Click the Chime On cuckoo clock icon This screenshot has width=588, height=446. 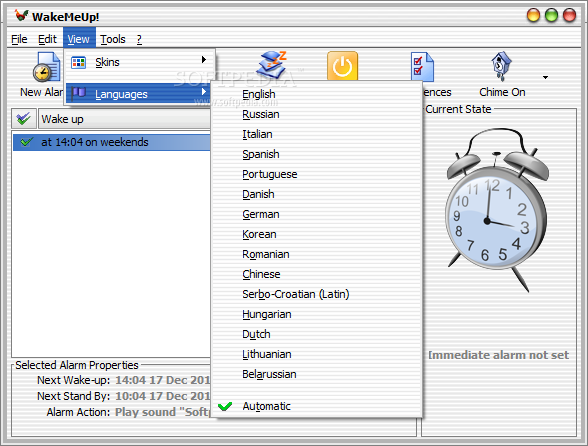(501, 66)
